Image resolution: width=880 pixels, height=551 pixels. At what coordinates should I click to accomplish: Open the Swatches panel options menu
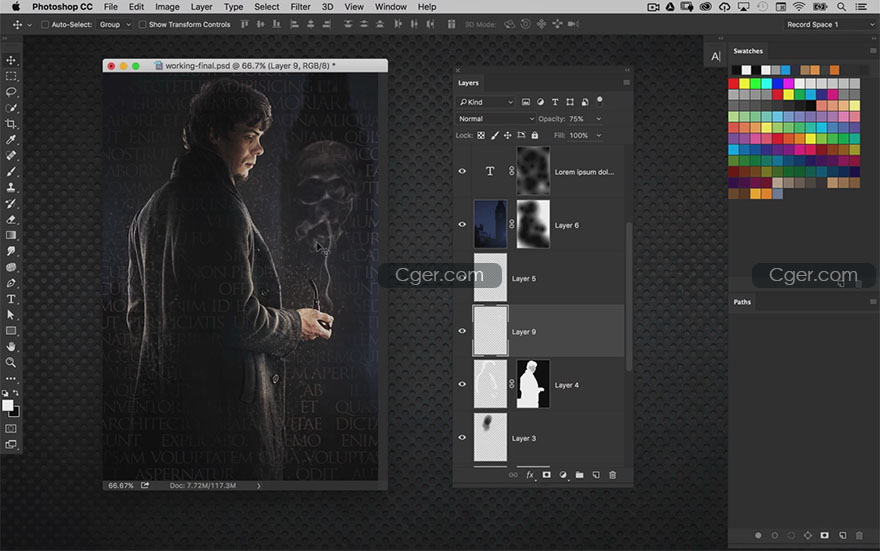point(873,50)
